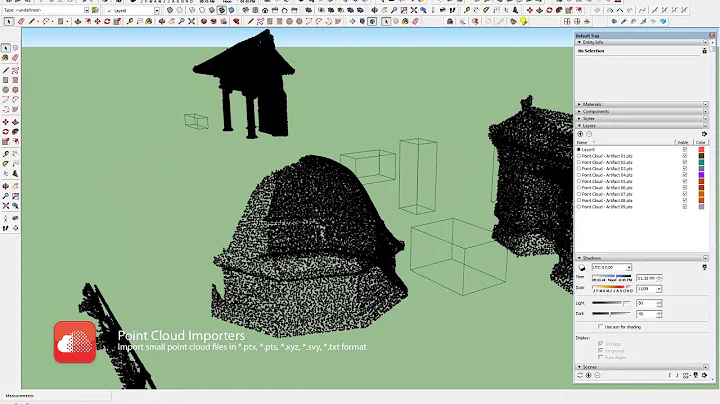Click the Visible column header
This screenshot has width=720, height=404.
683,142
